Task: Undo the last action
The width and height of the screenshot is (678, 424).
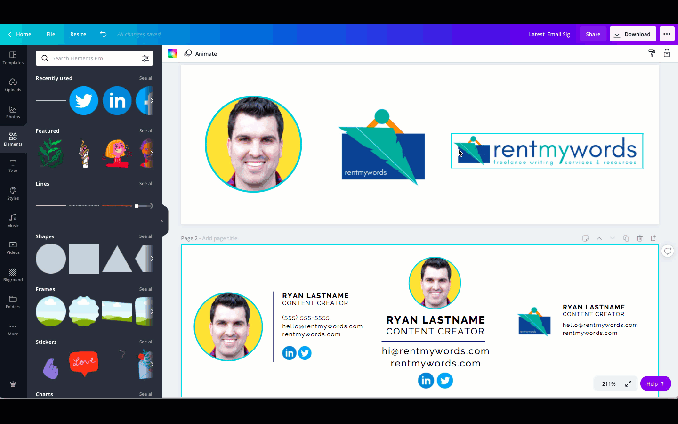Action: coord(102,34)
